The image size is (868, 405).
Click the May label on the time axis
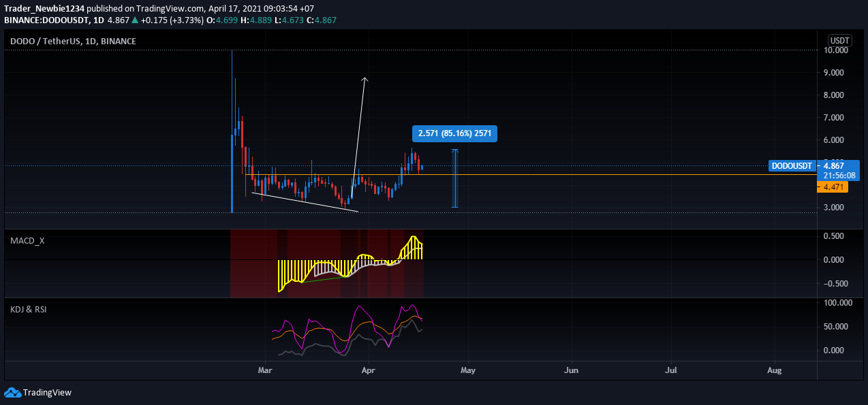point(467,371)
